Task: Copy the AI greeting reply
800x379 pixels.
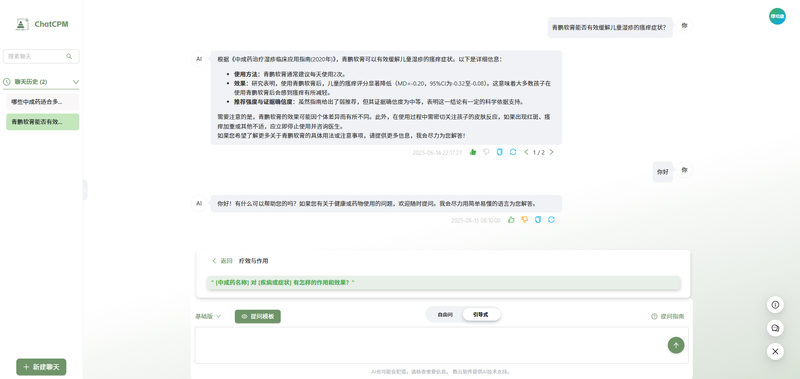Action: 538,220
